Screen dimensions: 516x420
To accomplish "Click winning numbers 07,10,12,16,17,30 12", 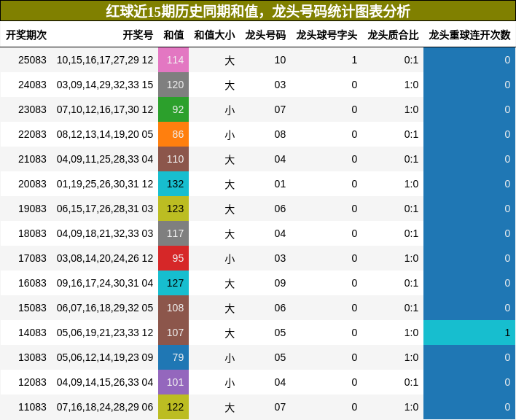I will [105, 109].
